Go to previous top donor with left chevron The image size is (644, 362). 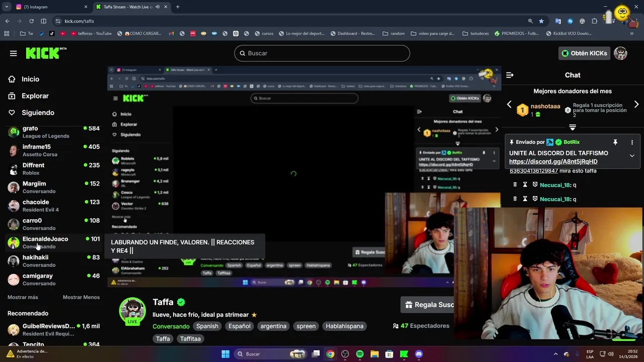click(509, 105)
